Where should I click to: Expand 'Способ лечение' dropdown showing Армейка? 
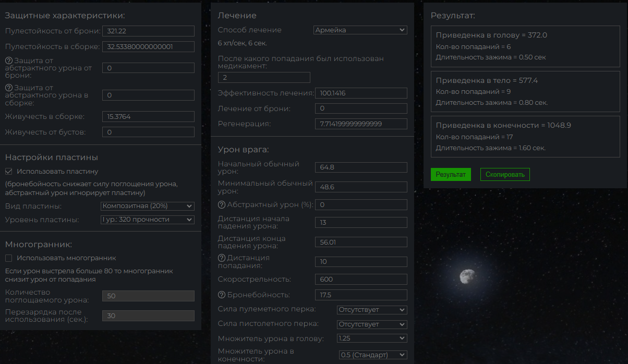click(x=360, y=30)
